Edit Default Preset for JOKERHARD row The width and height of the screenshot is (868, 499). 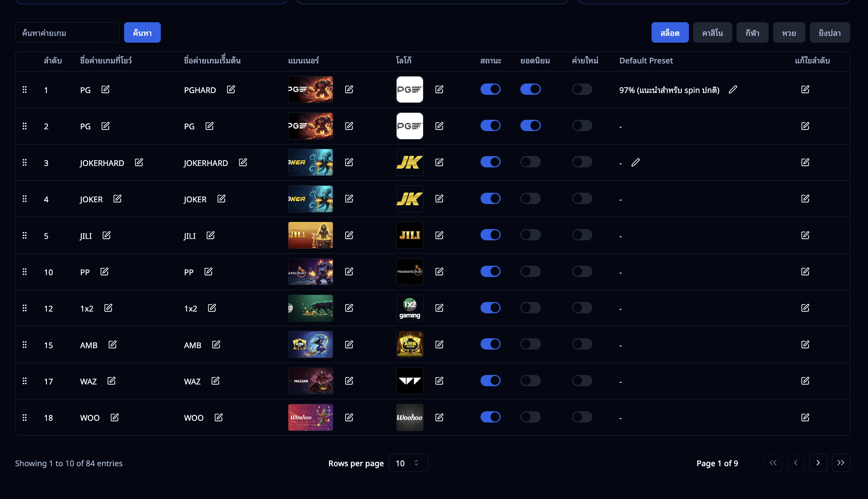636,162
